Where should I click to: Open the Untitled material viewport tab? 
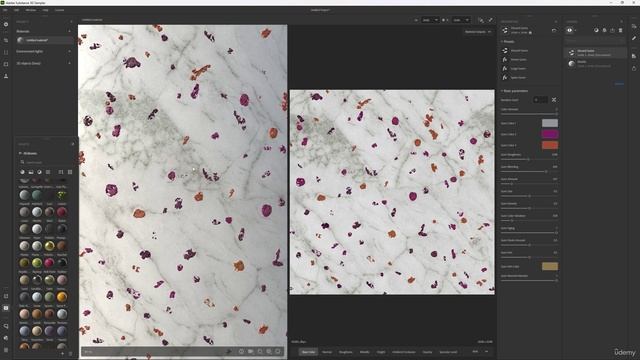pyautogui.click(x=92, y=20)
